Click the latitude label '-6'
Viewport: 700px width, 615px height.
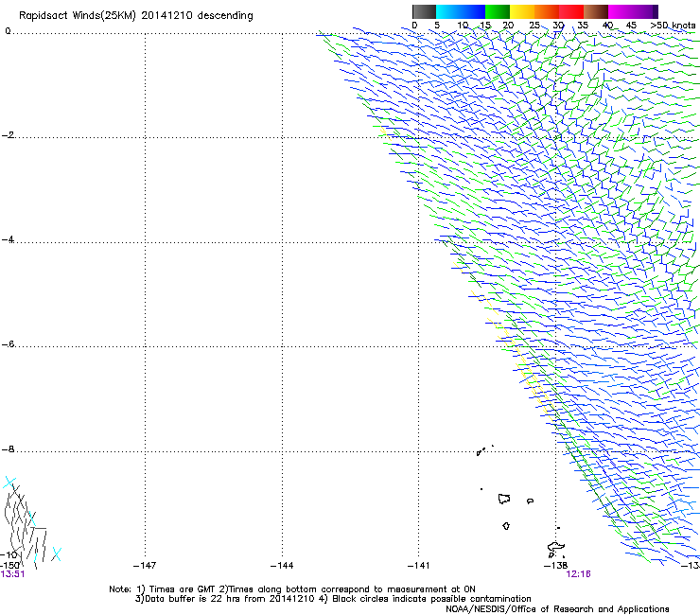[8, 344]
